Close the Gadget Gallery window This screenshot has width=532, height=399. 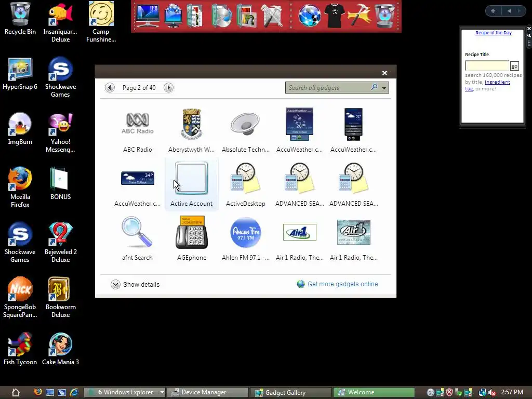pyautogui.click(x=384, y=73)
